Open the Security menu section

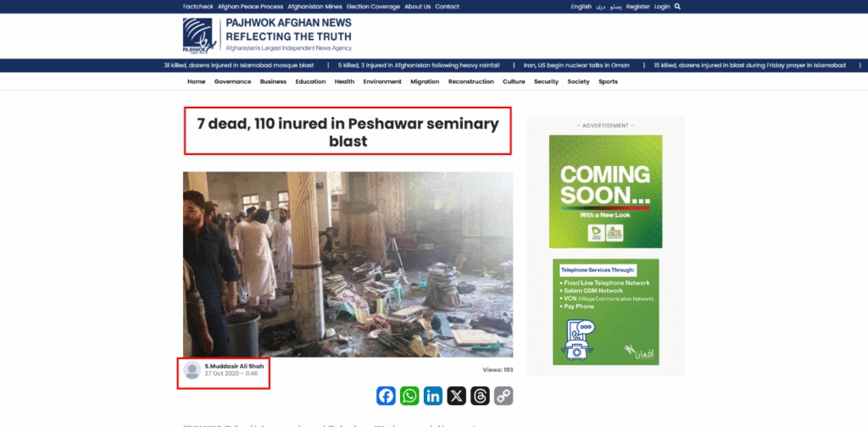coord(546,81)
